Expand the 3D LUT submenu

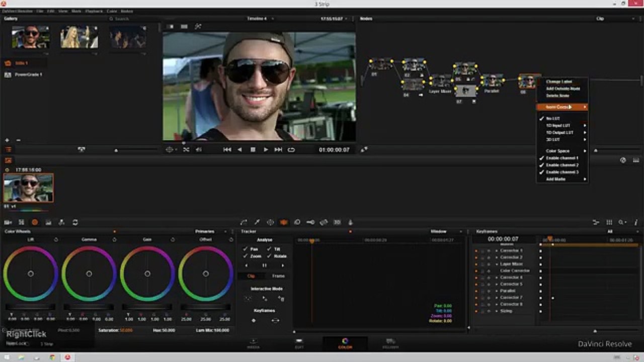(562, 140)
